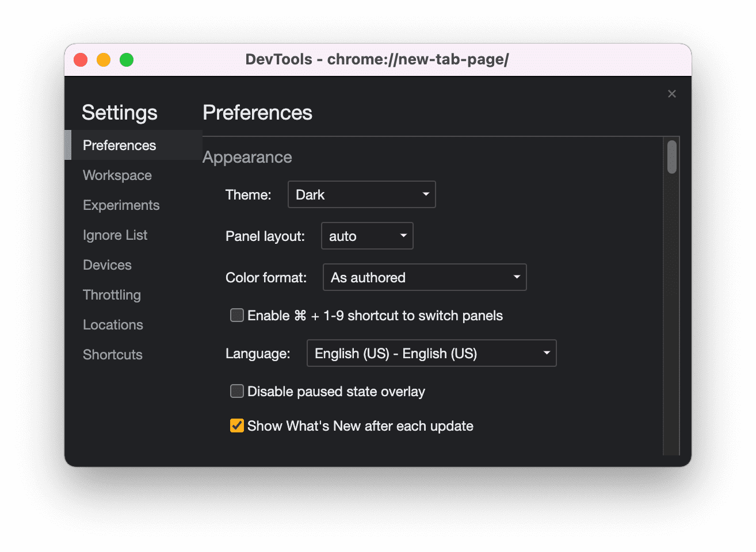Switch to the Throttling section
Image resolution: width=756 pixels, height=552 pixels.
[112, 294]
